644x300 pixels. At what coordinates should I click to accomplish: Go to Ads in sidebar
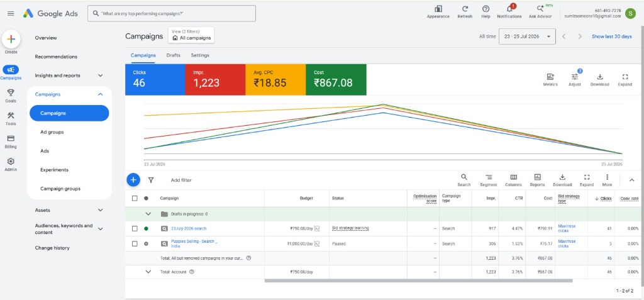(45, 151)
